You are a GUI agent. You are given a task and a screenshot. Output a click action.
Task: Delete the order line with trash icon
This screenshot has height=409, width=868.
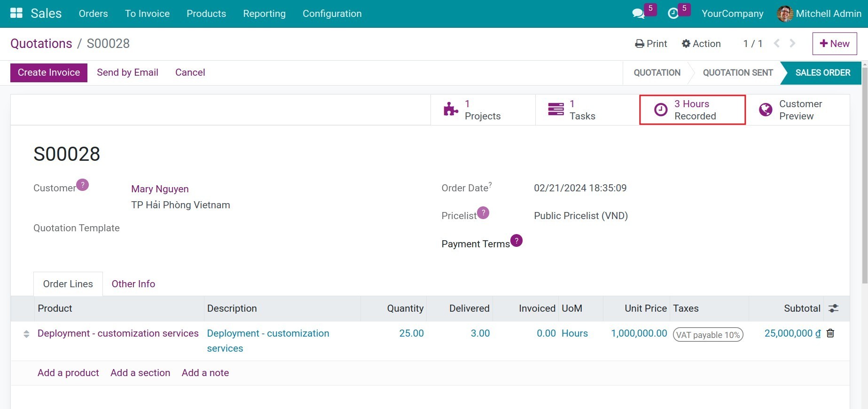830,333
